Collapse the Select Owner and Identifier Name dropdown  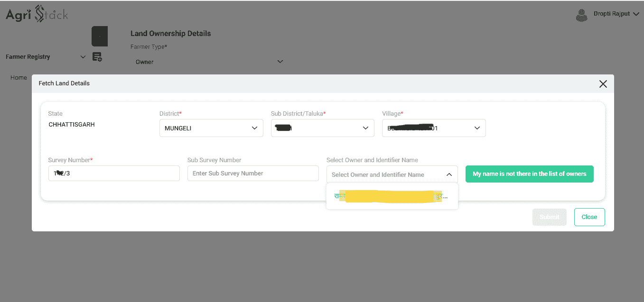[x=448, y=174]
